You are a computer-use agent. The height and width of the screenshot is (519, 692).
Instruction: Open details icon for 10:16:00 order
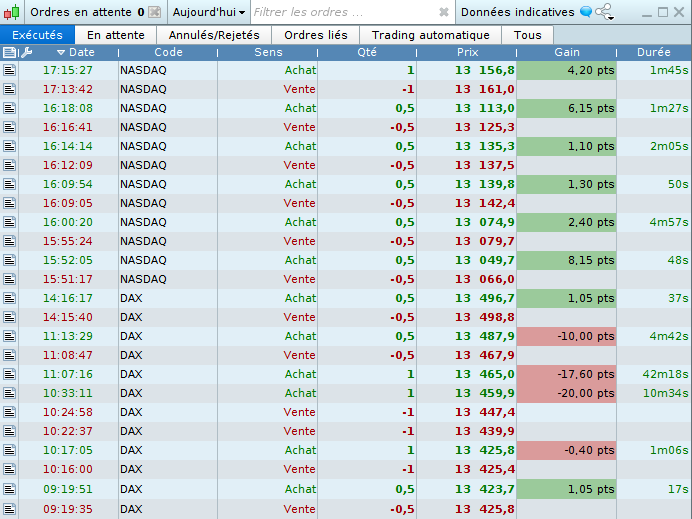click(10, 469)
